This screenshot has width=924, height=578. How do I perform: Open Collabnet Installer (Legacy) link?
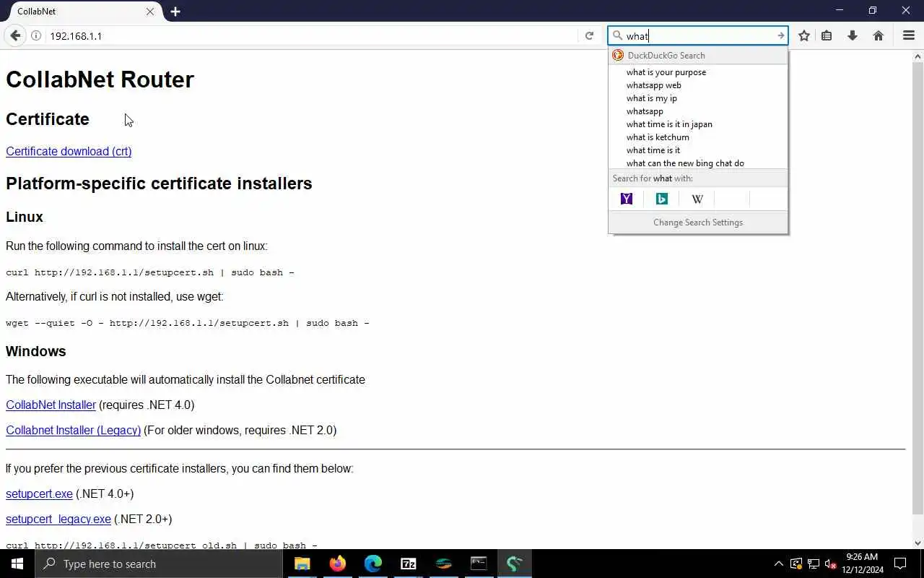pos(73,430)
